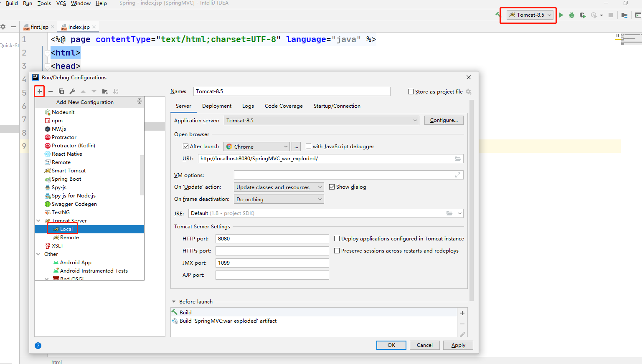Select Smart Tomcat configuration type
Viewport: 642px width, 364px height.
pyautogui.click(x=69, y=171)
